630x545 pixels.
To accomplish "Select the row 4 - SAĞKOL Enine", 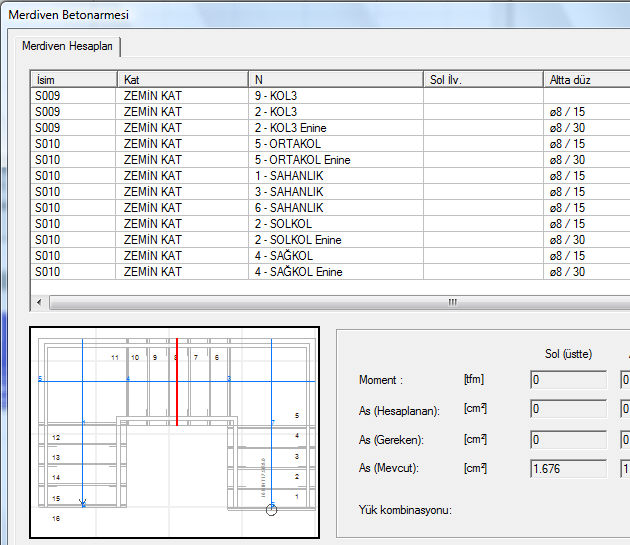I will 330,272.
